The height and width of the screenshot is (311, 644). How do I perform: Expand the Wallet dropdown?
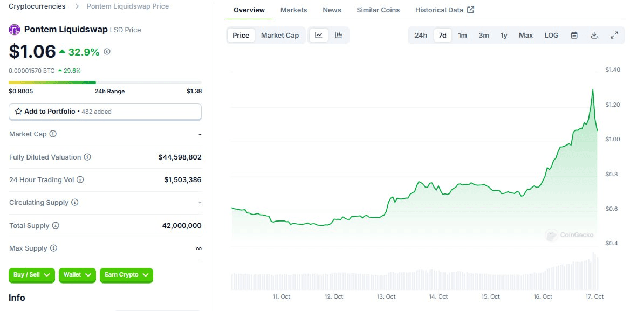tap(77, 275)
